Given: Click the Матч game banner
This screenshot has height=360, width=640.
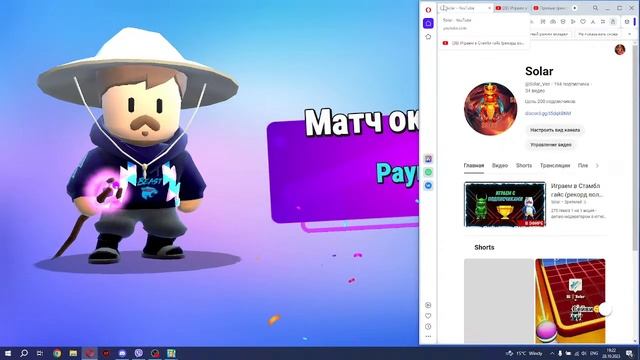Looking at the screenshot, I should pos(343,167).
